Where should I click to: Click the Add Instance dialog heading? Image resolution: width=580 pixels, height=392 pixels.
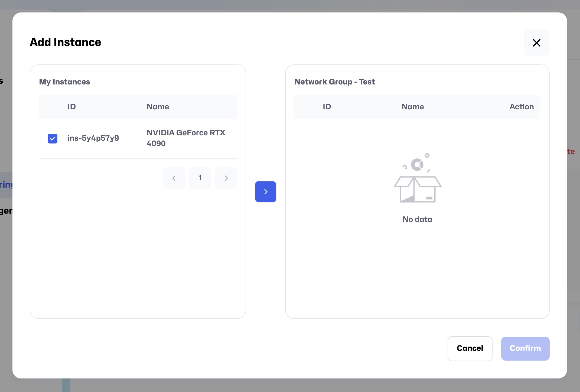coord(65,43)
